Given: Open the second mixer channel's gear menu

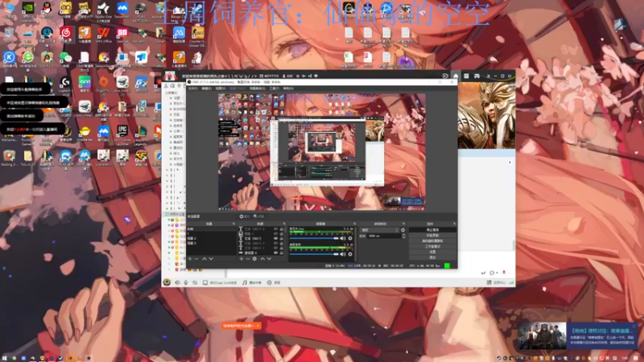Looking at the screenshot, I should (x=350, y=254).
